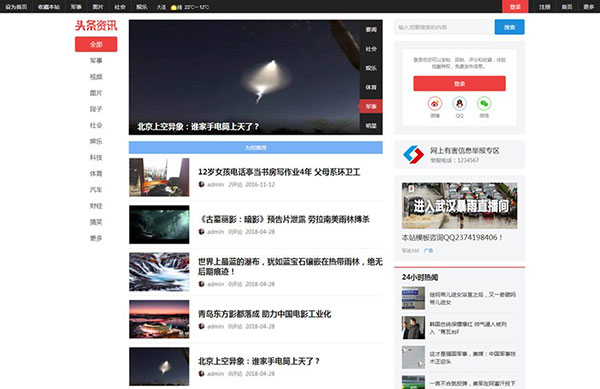The image size is (600, 389).
Task: Switch slider to 体育 tab
Action: tap(371, 87)
